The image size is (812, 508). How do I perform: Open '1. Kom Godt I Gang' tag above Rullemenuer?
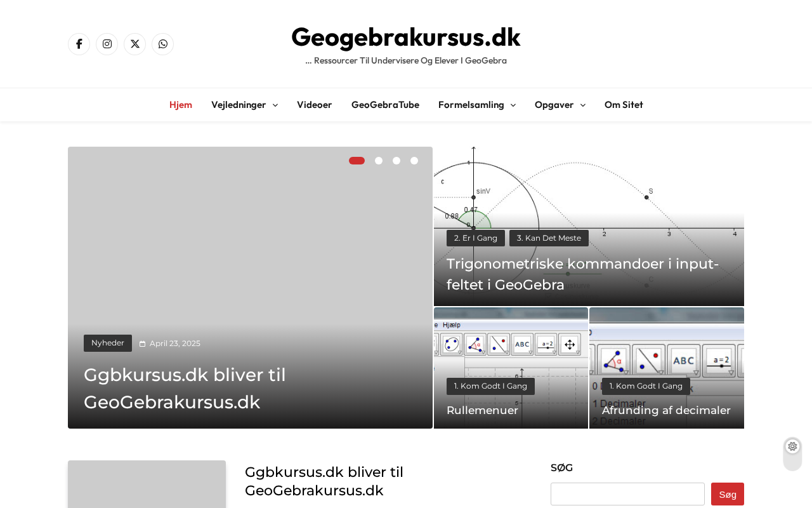tap(490, 386)
